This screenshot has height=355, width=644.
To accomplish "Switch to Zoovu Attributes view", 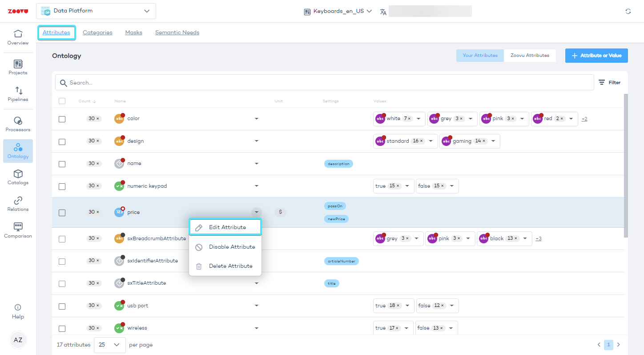I will click(x=530, y=56).
